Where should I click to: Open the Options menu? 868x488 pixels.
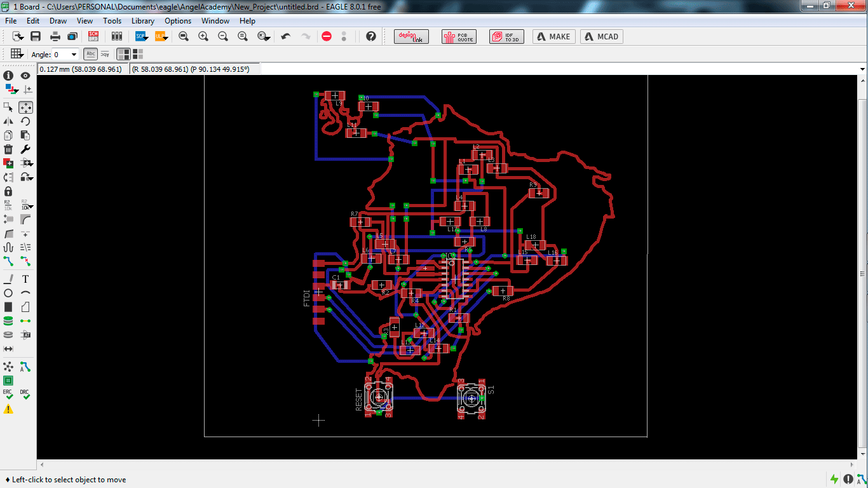click(x=178, y=21)
